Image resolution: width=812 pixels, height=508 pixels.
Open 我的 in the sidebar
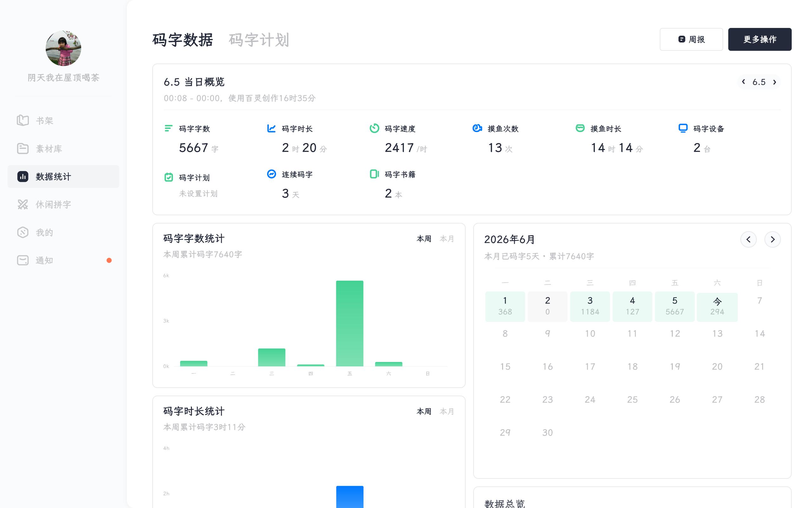(x=63, y=232)
